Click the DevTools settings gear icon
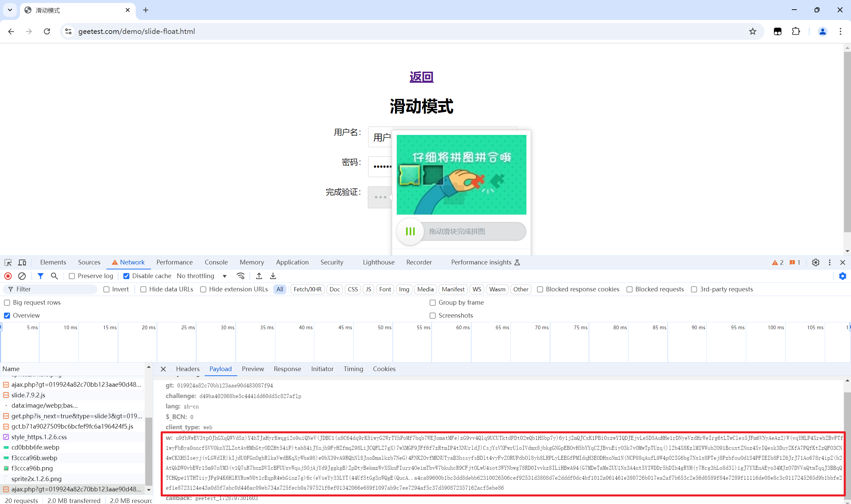Viewport: 851px width, 504px height. coord(815,262)
